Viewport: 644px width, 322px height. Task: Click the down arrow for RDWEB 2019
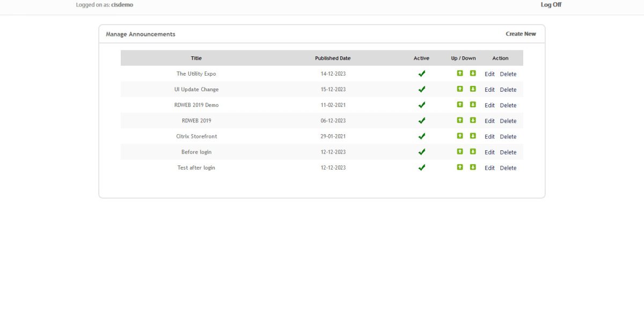tap(472, 120)
